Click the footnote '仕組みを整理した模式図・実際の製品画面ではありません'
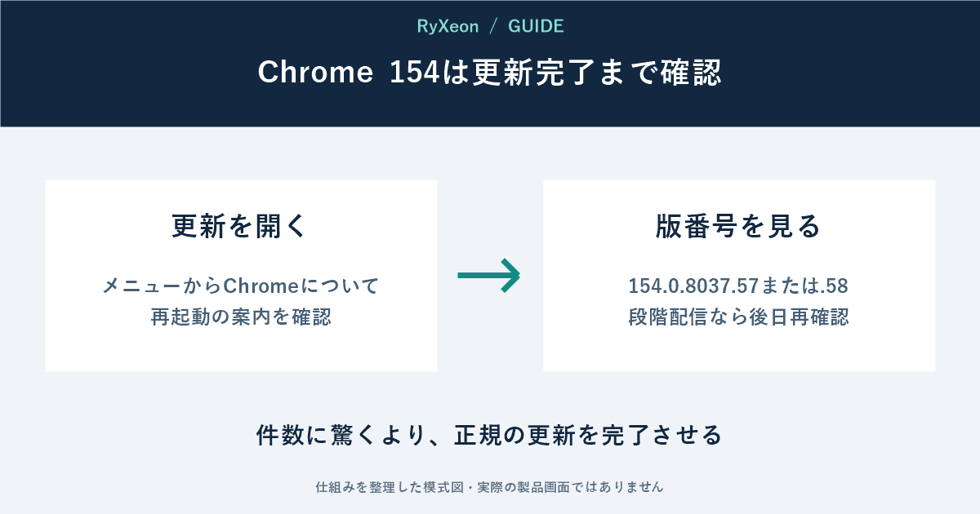This screenshot has width=980, height=514. point(490,487)
